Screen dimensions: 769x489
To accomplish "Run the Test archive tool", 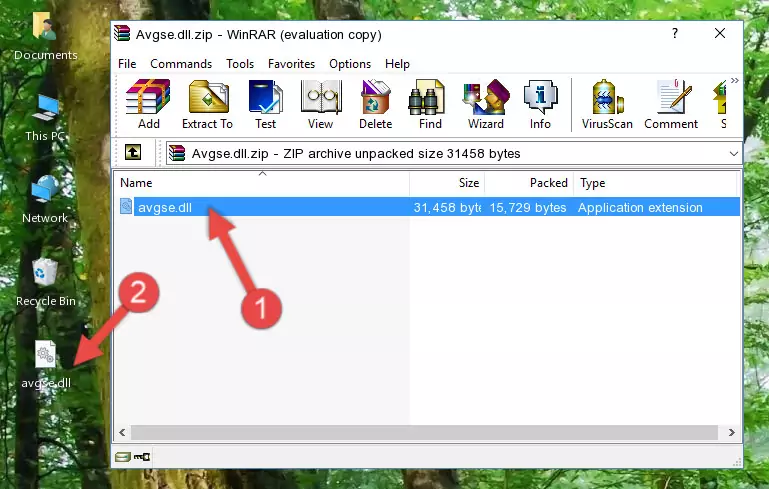I will [265, 104].
